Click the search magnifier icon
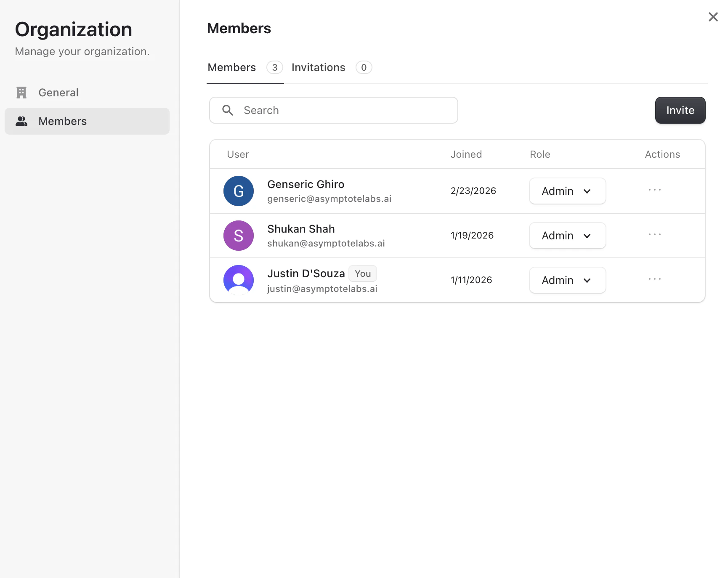728x578 pixels. (x=228, y=110)
